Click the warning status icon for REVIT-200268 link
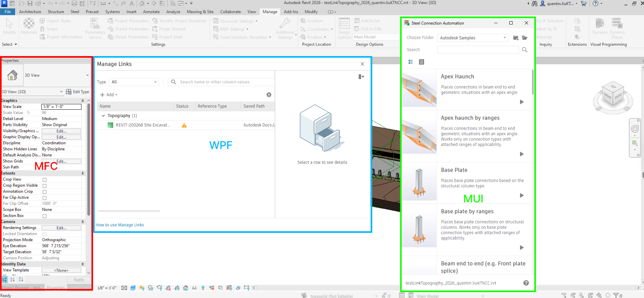The width and height of the screenshot is (644, 298). [184, 125]
